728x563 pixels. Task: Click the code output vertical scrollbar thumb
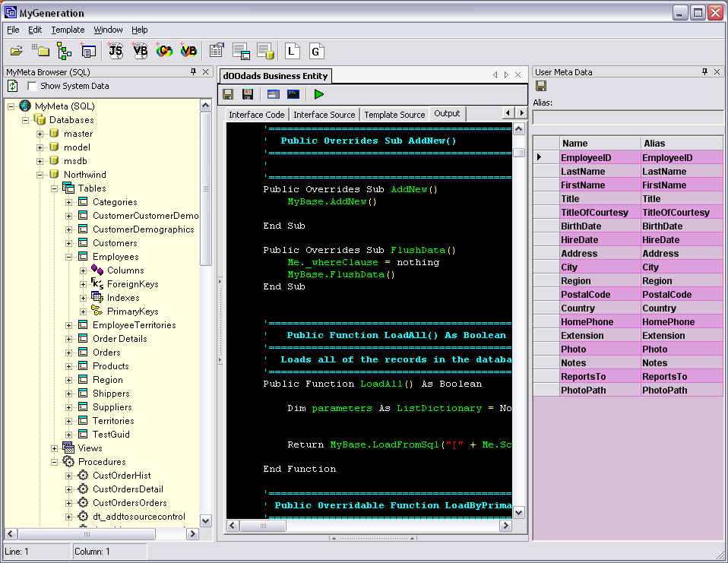(x=519, y=153)
